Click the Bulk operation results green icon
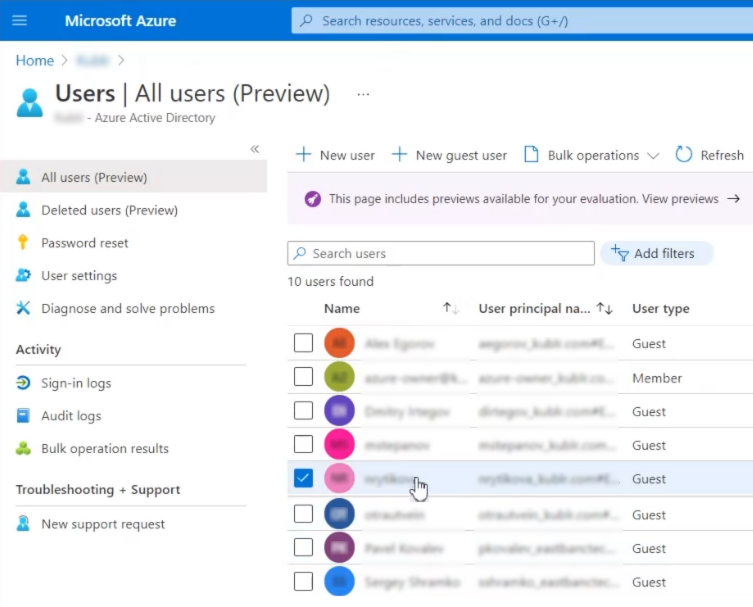This screenshot has width=753, height=607. [23, 449]
